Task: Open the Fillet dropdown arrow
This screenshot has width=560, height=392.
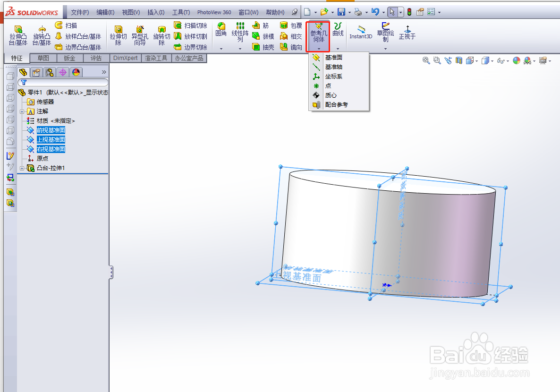Action: (x=221, y=49)
